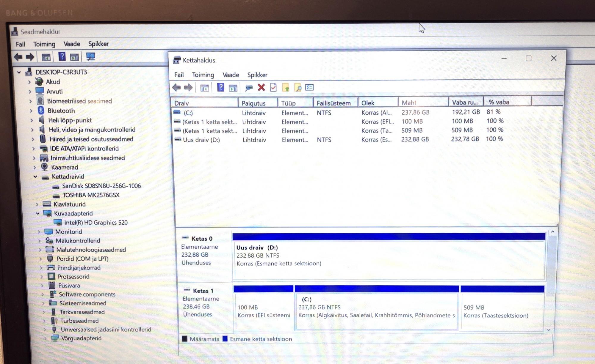Expand the Akud node
Image resolution: width=595 pixels, height=364 pixels.
click(x=29, y=82)
